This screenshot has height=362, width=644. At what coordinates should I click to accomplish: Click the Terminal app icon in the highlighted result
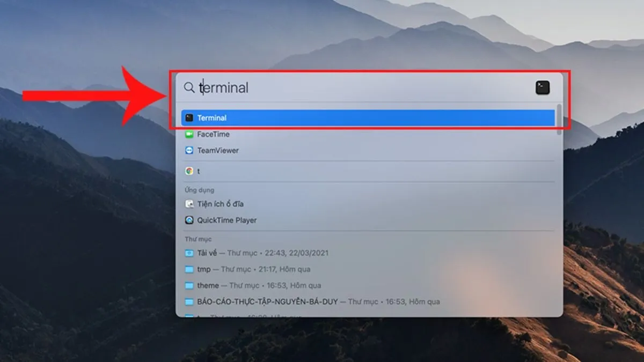coord(188,117)
